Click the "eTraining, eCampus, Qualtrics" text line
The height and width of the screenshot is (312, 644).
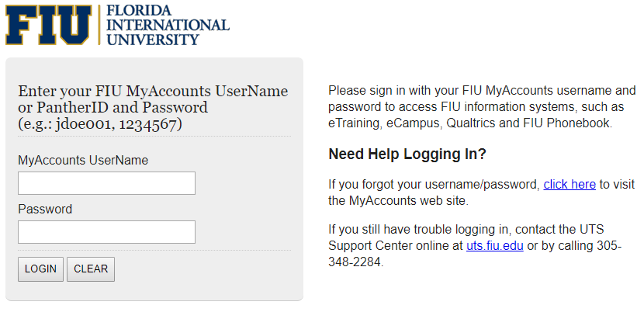470,123
